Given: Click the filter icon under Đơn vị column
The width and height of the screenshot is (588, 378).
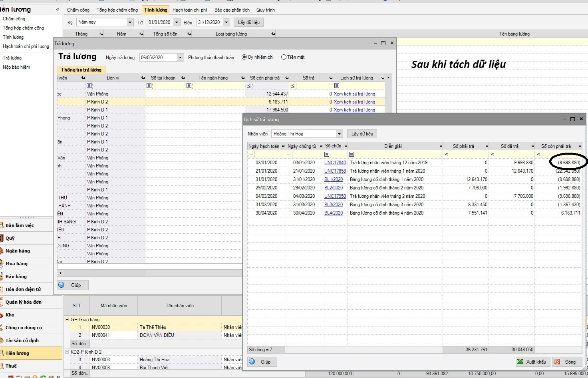Looking at the screenshot, I should [89, 86].
